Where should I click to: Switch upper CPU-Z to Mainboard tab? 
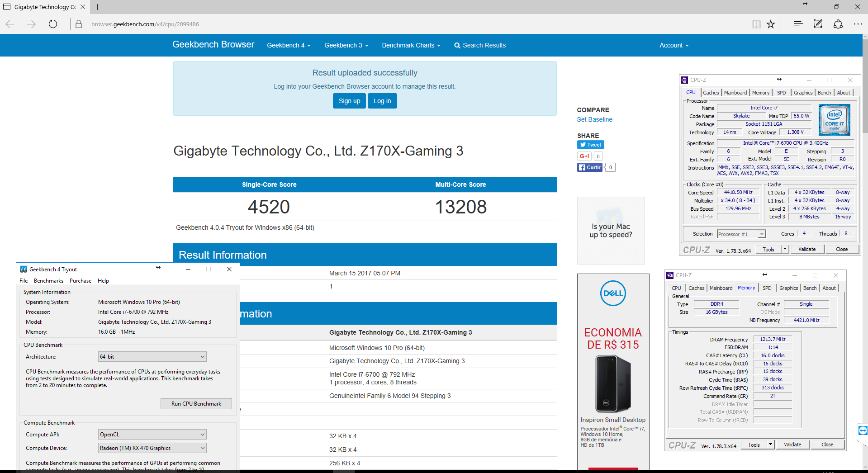point(735,93)
